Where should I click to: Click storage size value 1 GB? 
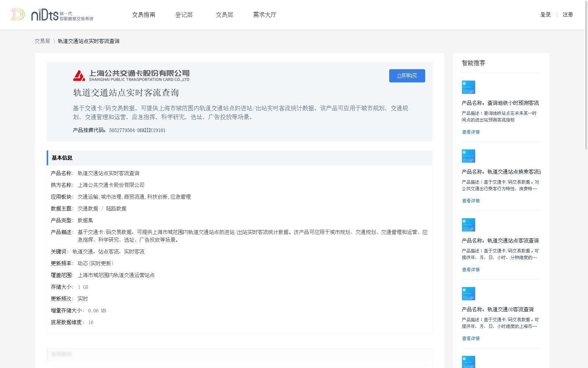(x=83, y=287)
